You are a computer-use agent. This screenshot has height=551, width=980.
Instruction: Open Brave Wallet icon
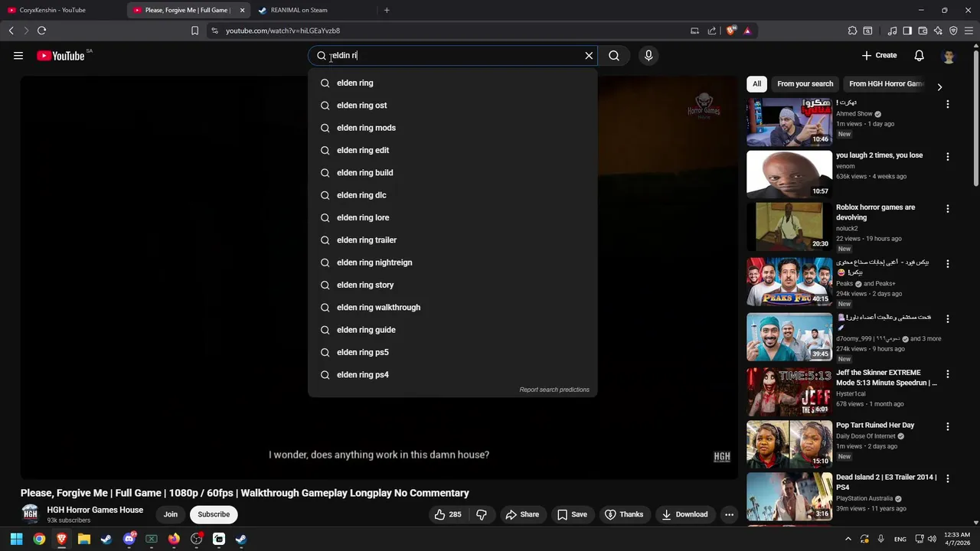[x=923, y=31]
